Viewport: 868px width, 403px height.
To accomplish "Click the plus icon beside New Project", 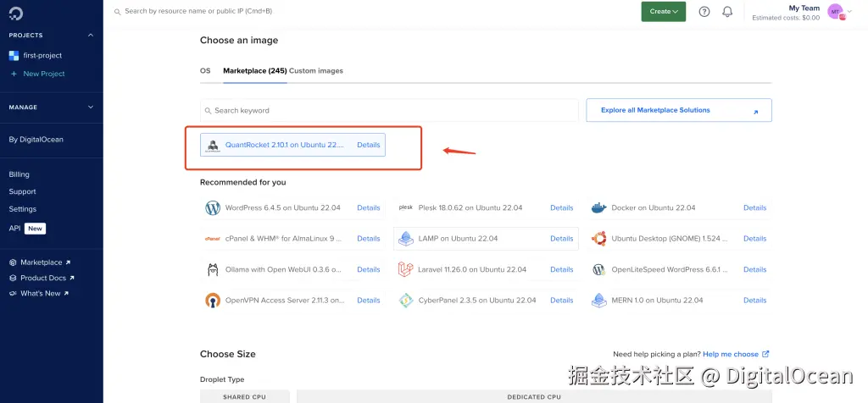I will [x=14, y=74].
